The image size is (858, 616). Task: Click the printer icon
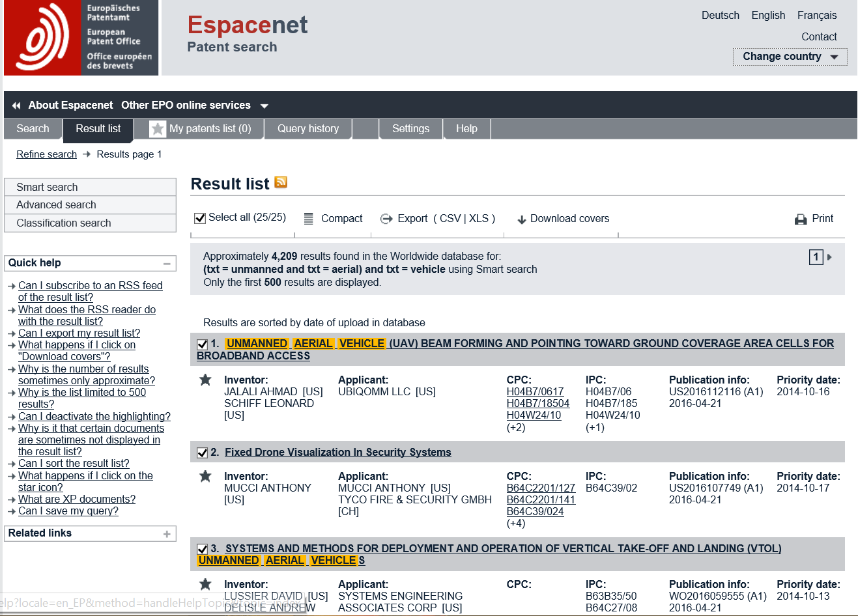click(801, 219)
